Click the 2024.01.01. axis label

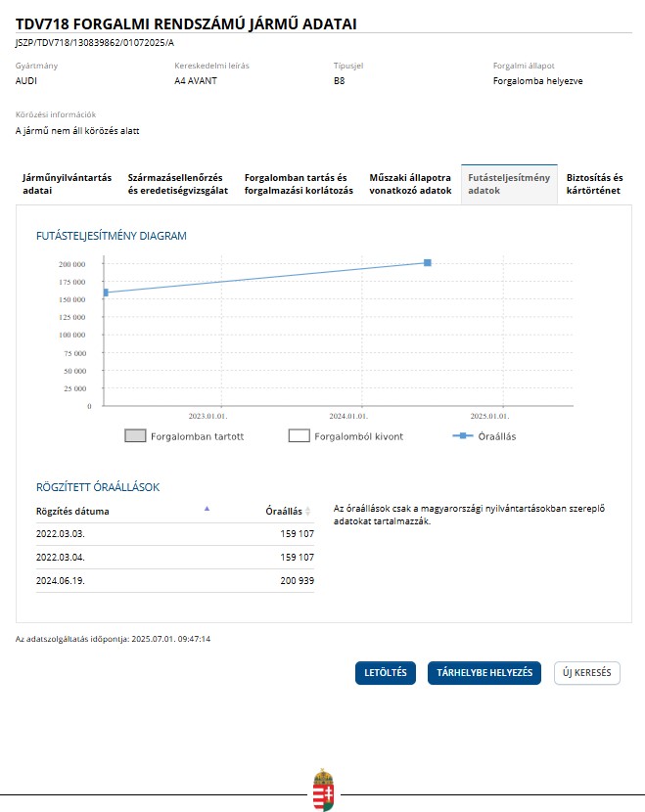pyautogui.click(x=348, y=416)
